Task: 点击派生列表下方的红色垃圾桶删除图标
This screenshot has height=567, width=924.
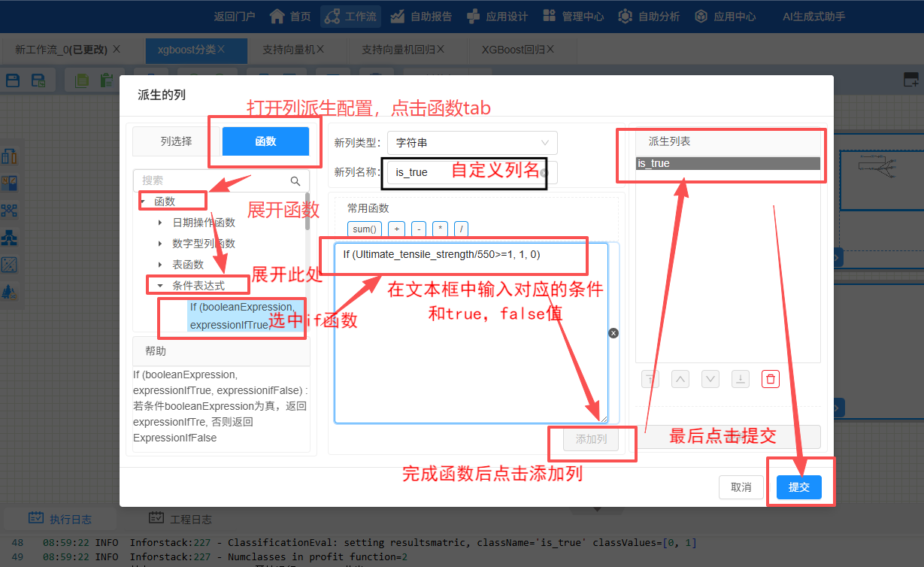Action: point(770,378)
